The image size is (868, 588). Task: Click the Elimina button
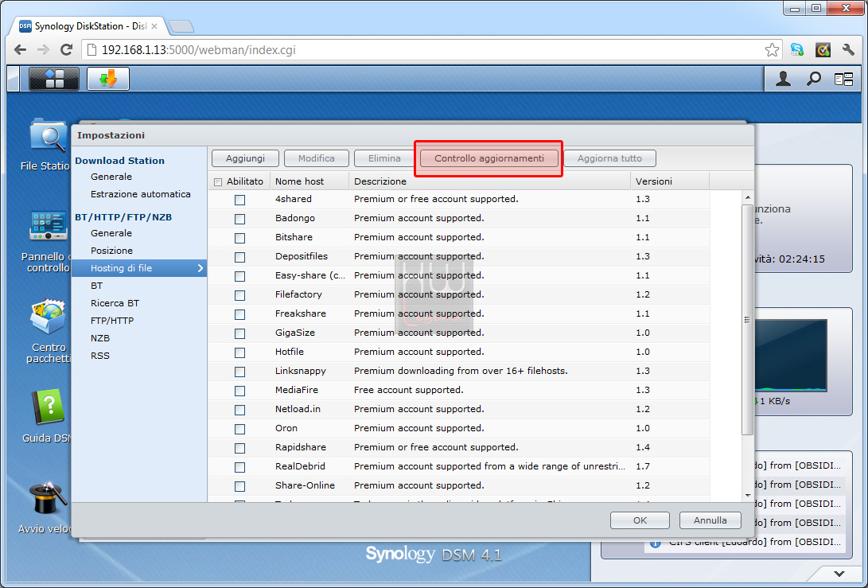(385, 158)
